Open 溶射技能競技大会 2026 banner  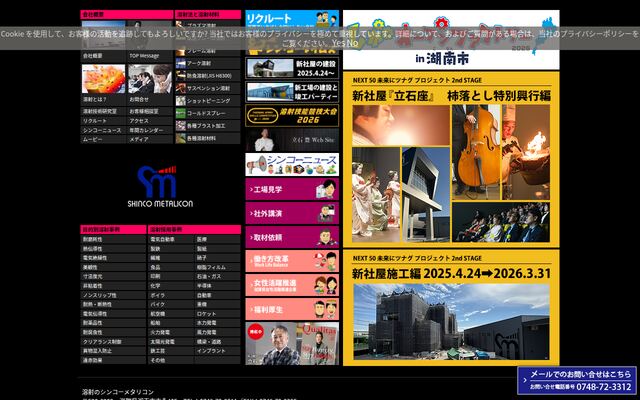292,116
